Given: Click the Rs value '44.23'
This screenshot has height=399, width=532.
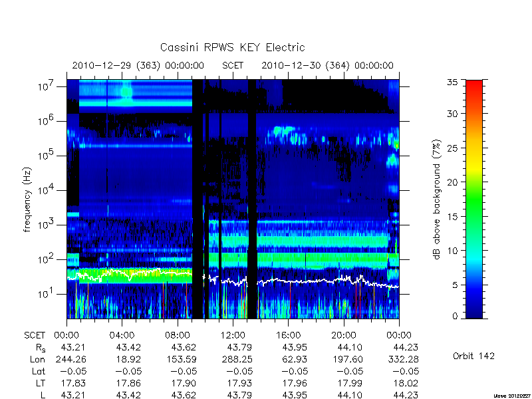Looking at the screenshot, I should (405, 347).
